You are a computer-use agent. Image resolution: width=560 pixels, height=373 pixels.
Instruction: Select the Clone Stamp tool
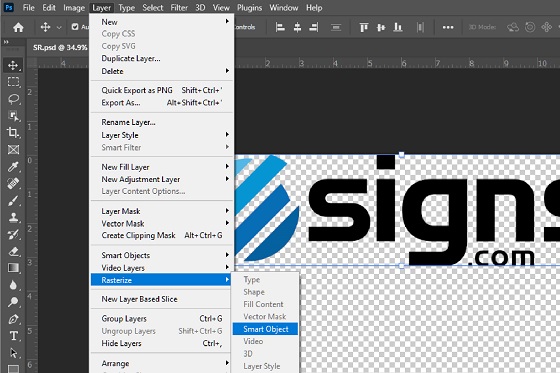(13, 217)
